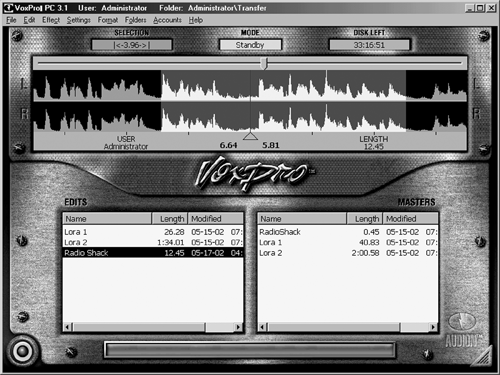Click the Selection length display

point(132,45)
